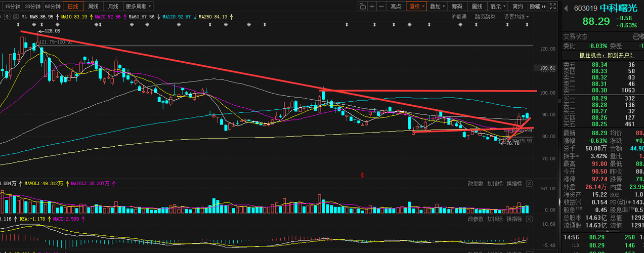Click the red S marker below the chart
The height and width of the screenshot is (253, 644).
362,175
